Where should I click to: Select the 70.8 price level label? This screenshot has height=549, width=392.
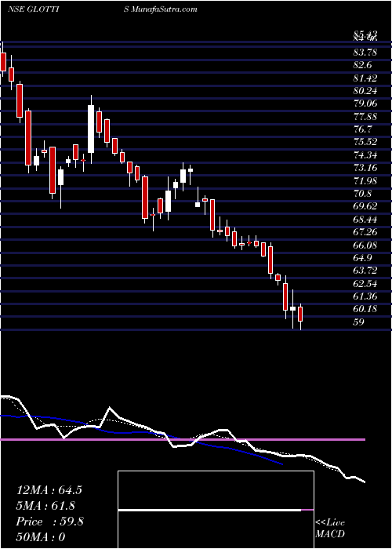pos(362,194)
